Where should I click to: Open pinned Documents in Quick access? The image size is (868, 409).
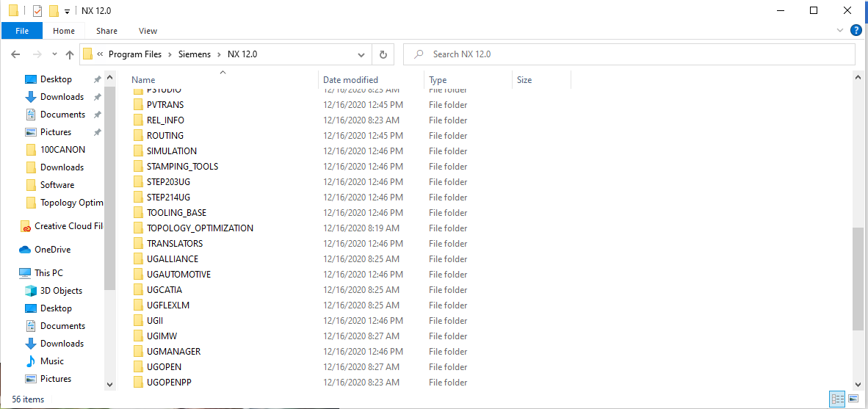[62, 115]
